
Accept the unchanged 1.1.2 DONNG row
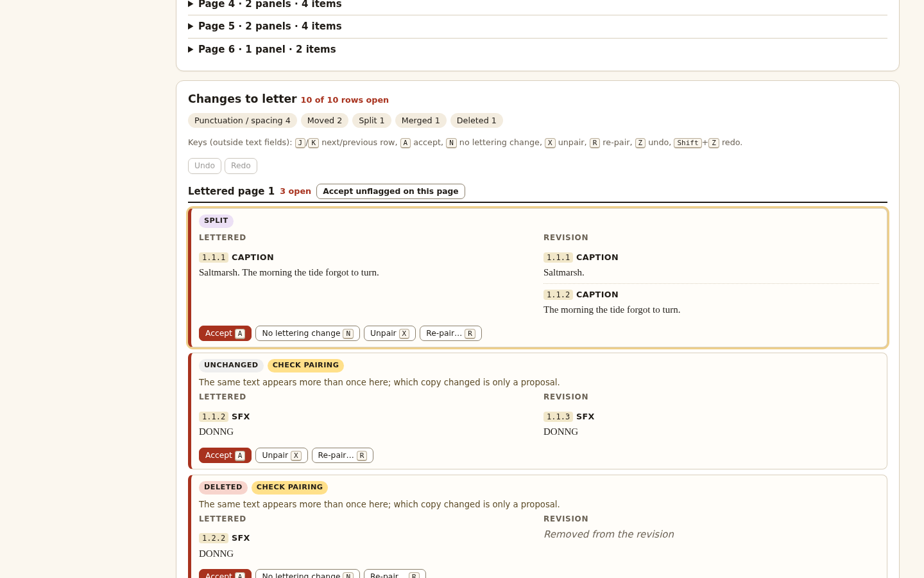coord(225,455)
